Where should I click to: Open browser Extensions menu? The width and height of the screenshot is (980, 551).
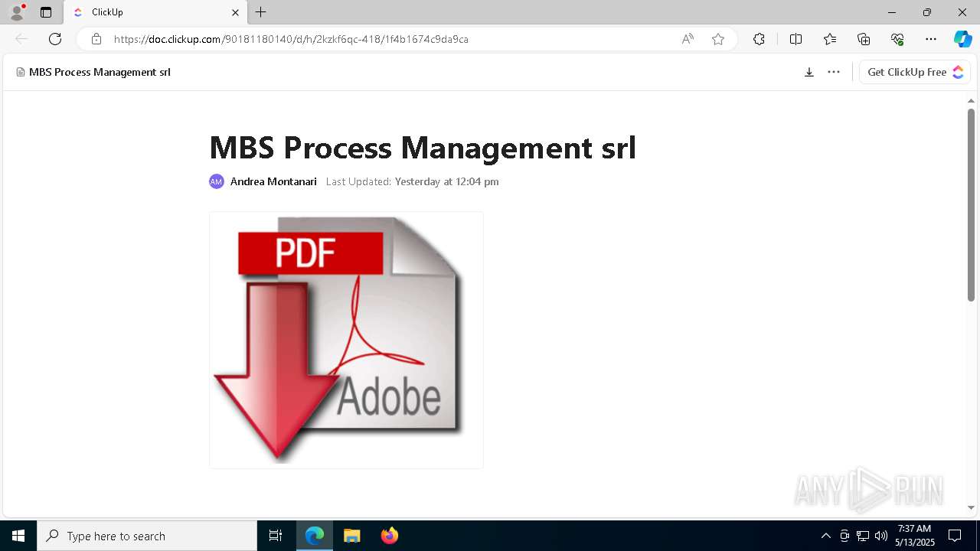759,39
